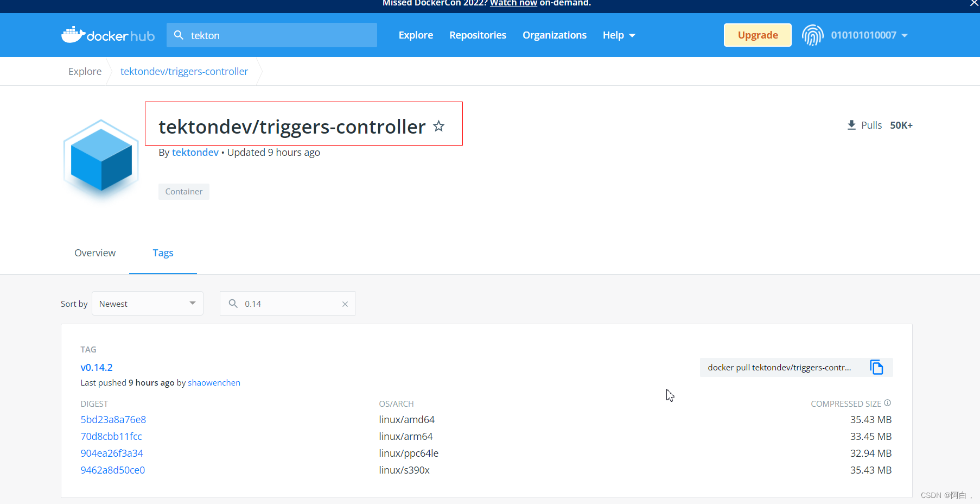Open digest 9462a8d50ce0

113,470
